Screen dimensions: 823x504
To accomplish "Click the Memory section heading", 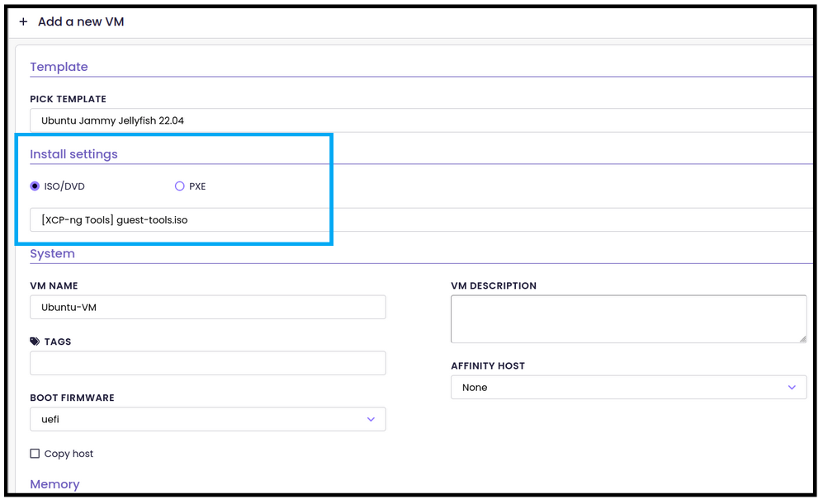I will point(54,484).
